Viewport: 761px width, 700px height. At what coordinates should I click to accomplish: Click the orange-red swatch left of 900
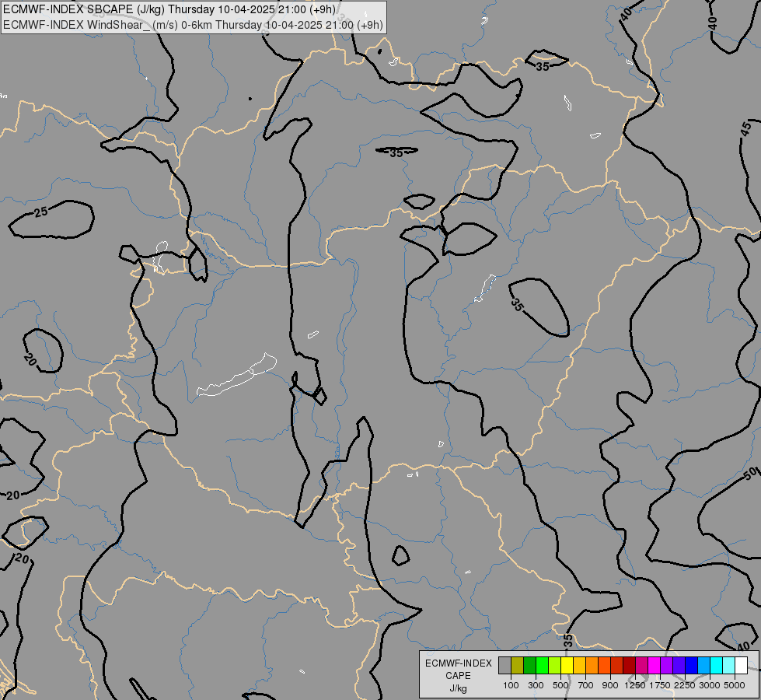[x=604, y=666]
